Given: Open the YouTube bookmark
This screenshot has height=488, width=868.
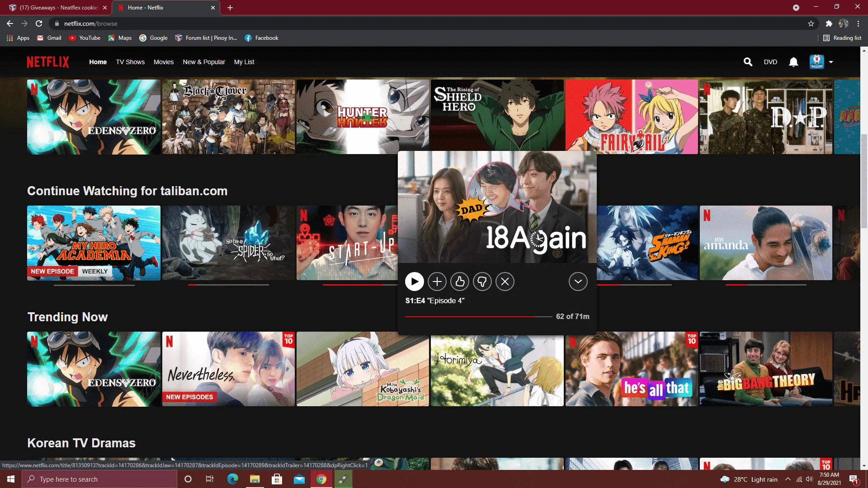Looking at the screenshot, I should click(85, 38).
